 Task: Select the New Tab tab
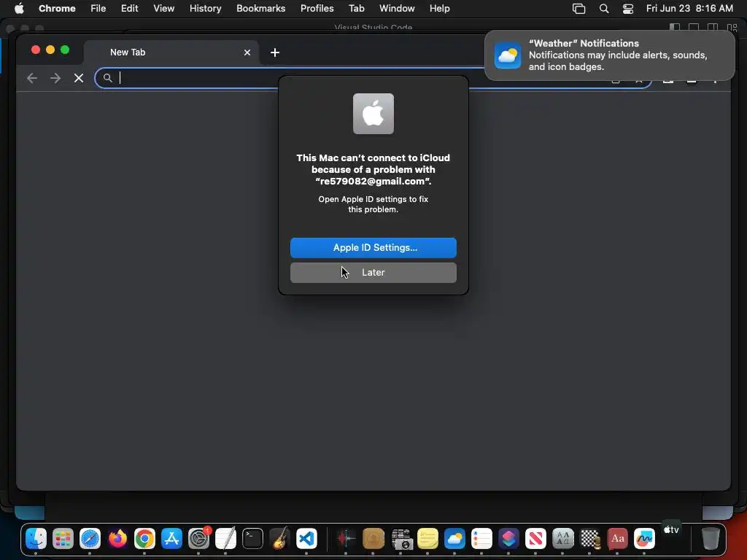pos(171,52)
